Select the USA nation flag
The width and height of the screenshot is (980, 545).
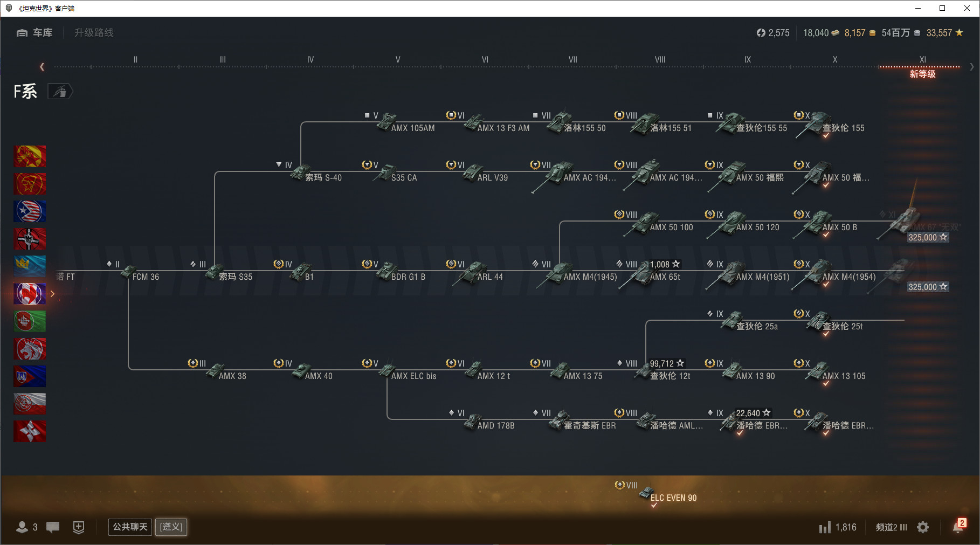click(x=30, y=211)
